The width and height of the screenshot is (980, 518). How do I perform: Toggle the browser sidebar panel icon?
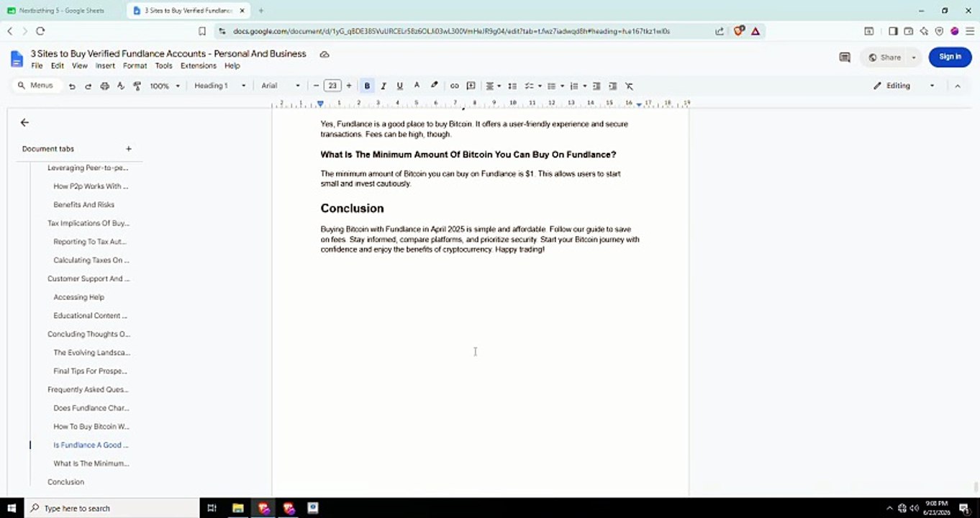click(893, 31)
